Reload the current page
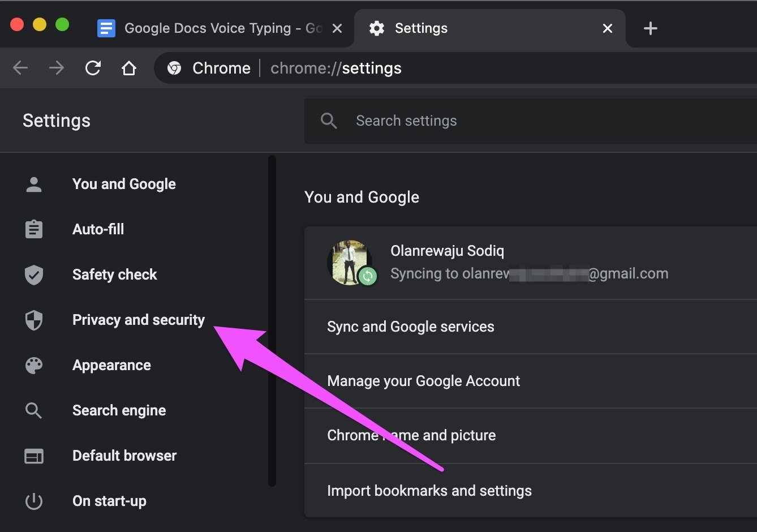The height and width of the screenshot is (532, 757). (93, 68)
